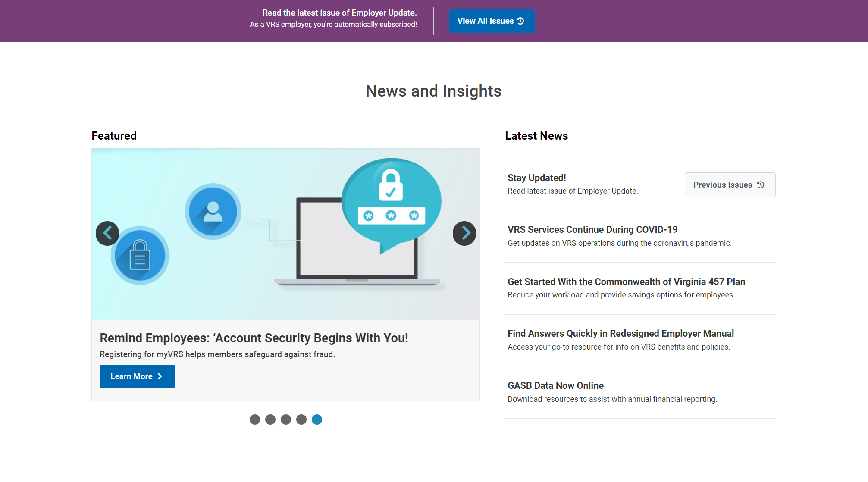
Task: Advance to next featured carousel slide
Action: click(x=464, y=233)
